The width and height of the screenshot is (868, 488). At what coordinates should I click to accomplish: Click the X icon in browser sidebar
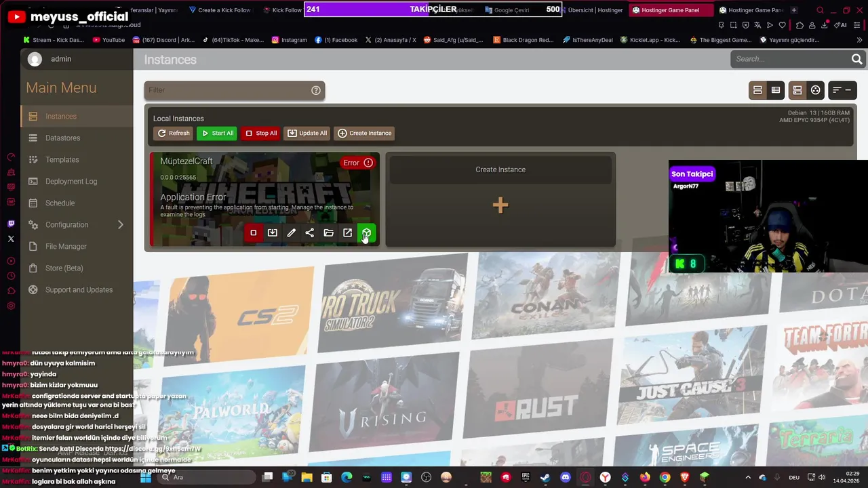coord(11,239)
